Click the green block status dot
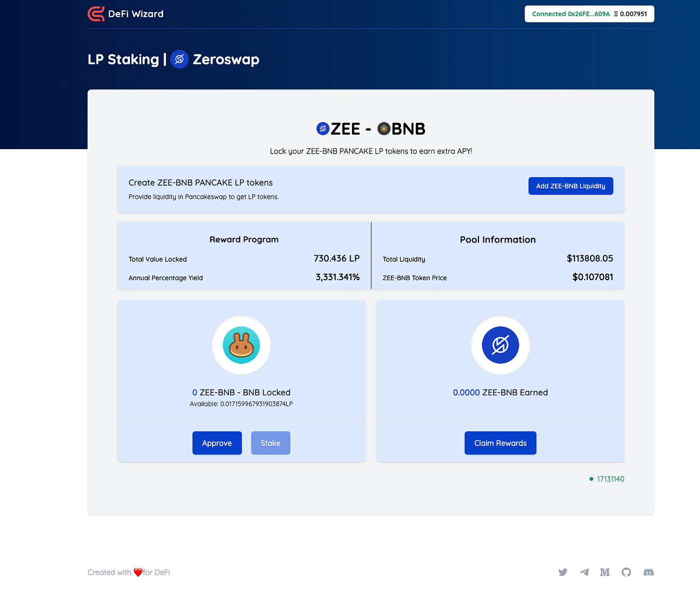This screenshot has height=594, width=700. [591, 479]
